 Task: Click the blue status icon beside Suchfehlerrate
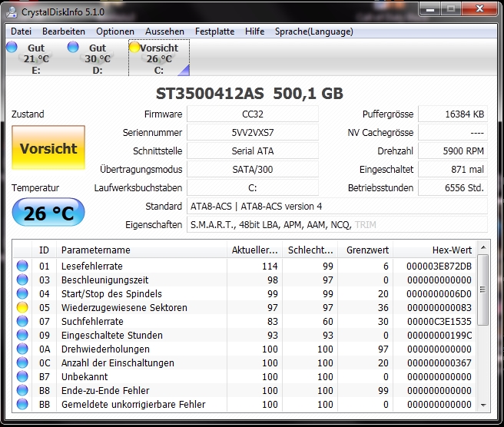point(22,321)
